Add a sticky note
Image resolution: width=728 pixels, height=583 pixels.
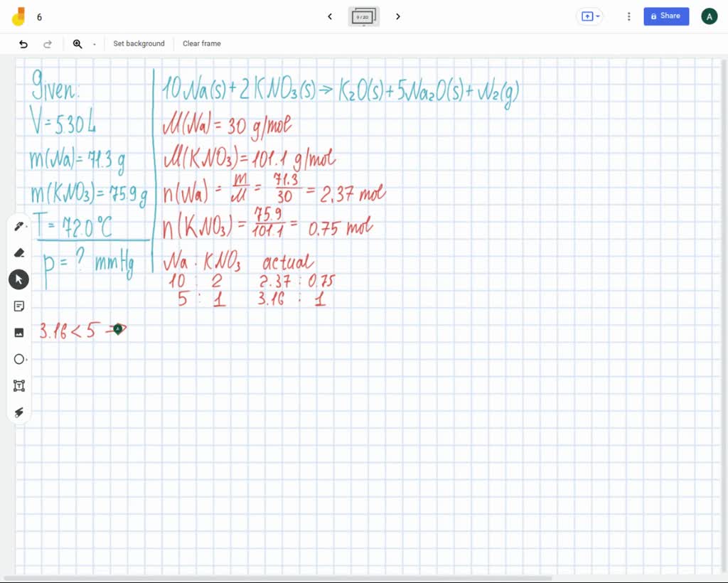click(19, 306)
